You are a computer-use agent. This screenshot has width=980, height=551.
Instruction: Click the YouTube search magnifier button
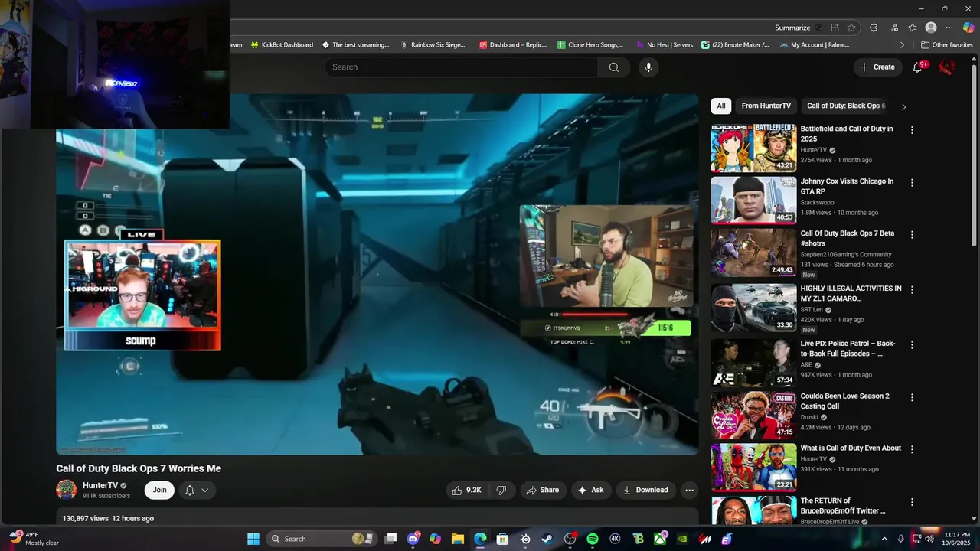(x=613, y=67)
